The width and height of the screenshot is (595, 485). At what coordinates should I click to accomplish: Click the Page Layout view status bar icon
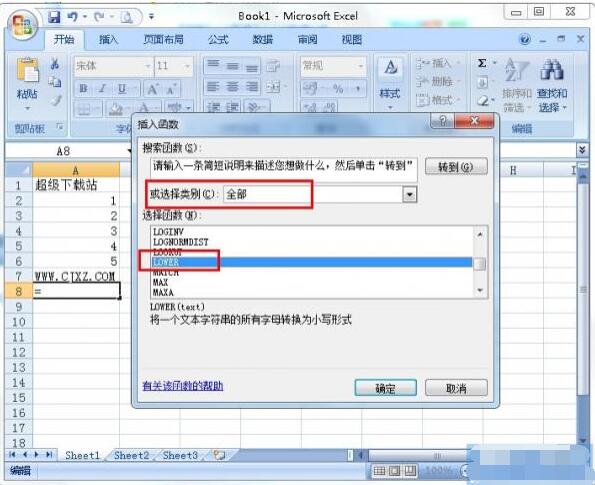(395, 471)
